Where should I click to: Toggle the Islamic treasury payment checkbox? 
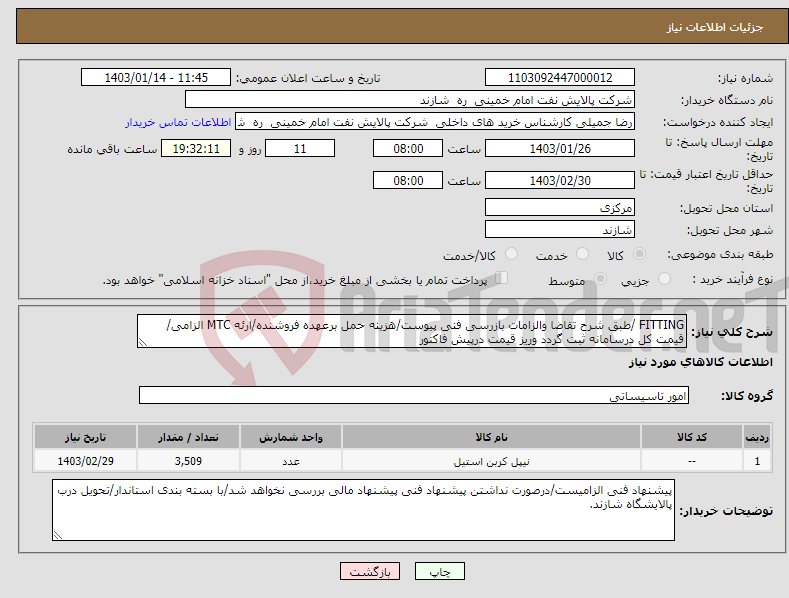(501, 278)
